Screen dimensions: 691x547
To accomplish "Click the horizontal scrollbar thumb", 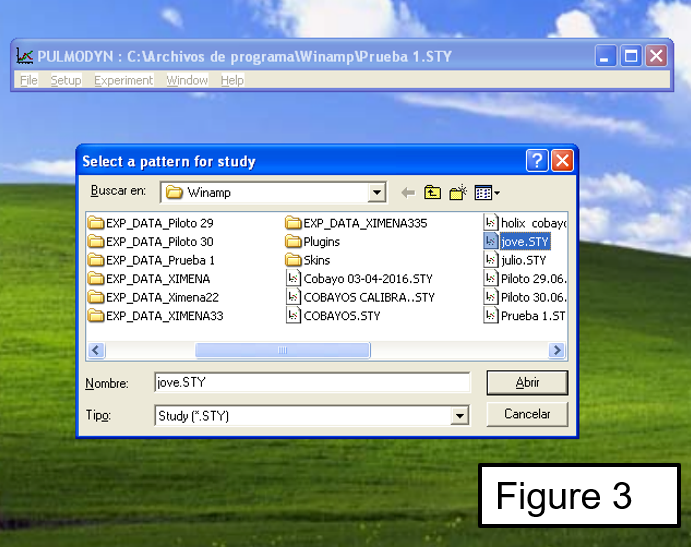I will pos(282,350).
